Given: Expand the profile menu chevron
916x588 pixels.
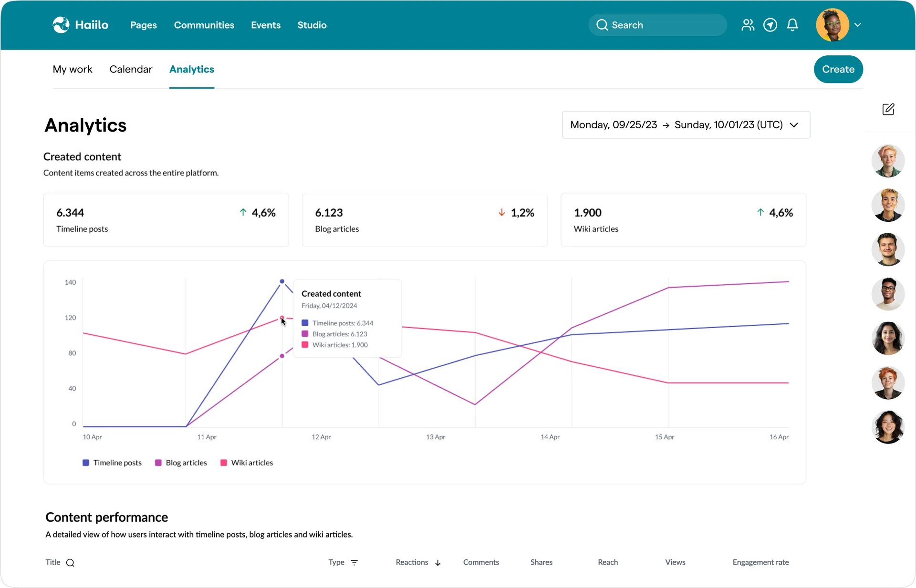Looking at the screenshot, I should point(858,25).
